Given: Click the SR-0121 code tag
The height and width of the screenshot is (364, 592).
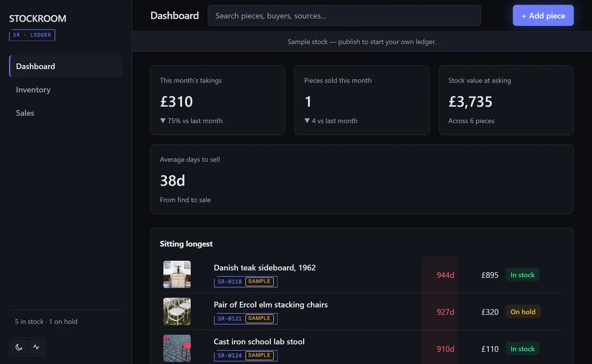Looking at the screenshot, I should click(x=230, y=319).
